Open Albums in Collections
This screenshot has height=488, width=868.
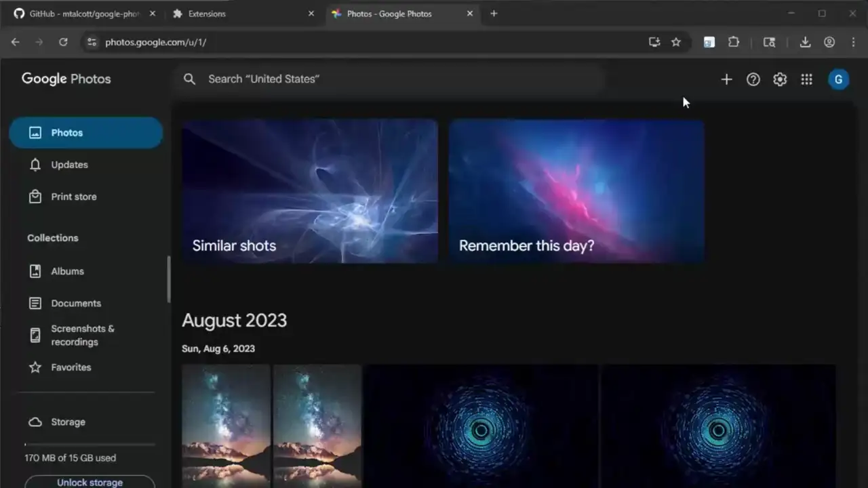click(67, 271)
